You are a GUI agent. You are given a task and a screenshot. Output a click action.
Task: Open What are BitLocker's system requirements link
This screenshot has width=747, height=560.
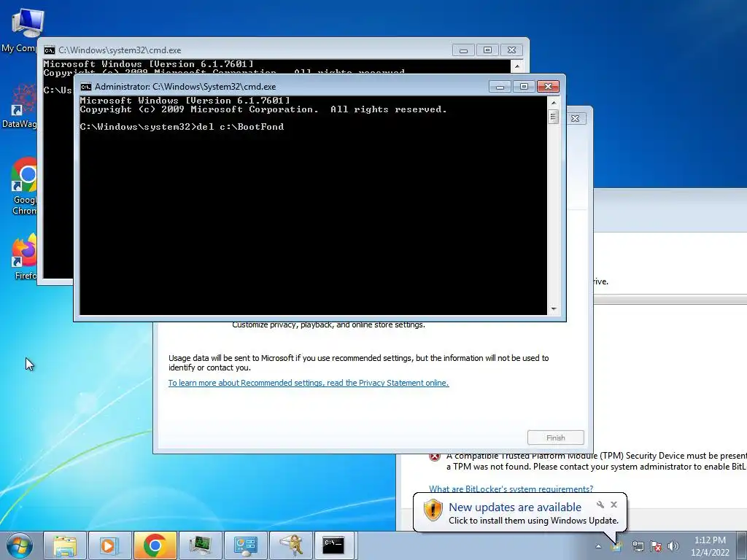click(511, 489)
